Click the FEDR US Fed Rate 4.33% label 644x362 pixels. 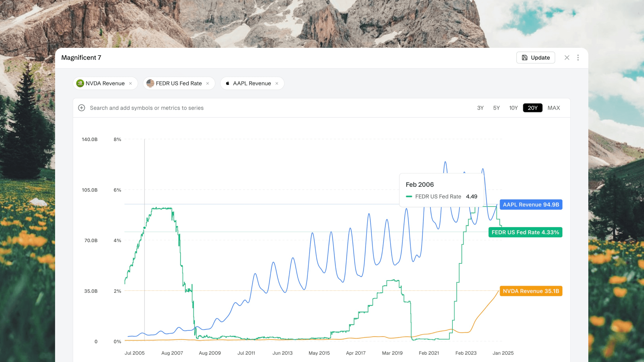pos(525,232)
